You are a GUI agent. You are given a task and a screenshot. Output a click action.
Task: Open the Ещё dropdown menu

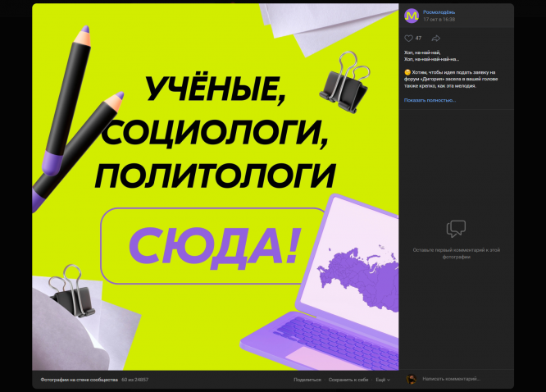click(383, 380)
